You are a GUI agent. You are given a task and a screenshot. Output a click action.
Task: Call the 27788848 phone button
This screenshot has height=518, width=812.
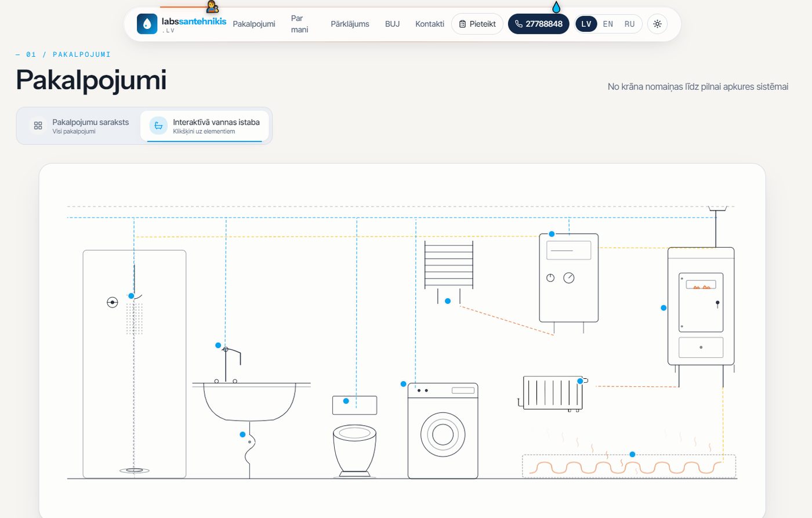click(539, 24)
